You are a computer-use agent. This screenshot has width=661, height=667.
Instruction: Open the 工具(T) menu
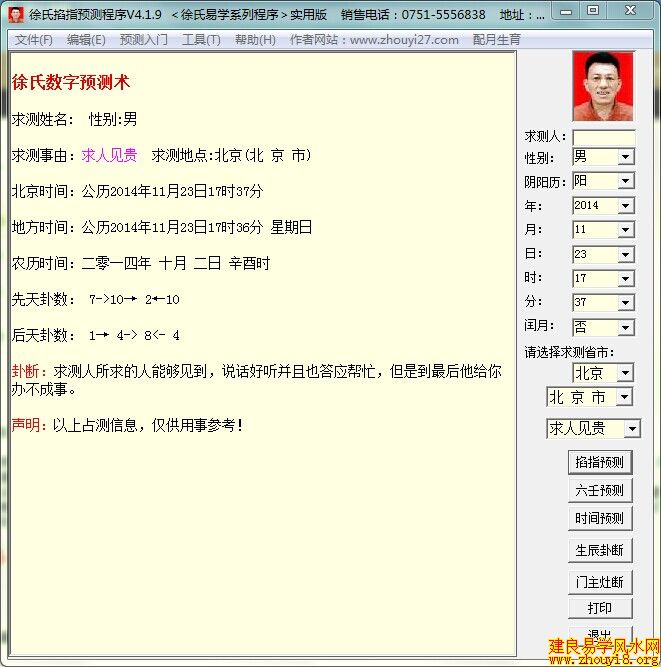[201, 40]
